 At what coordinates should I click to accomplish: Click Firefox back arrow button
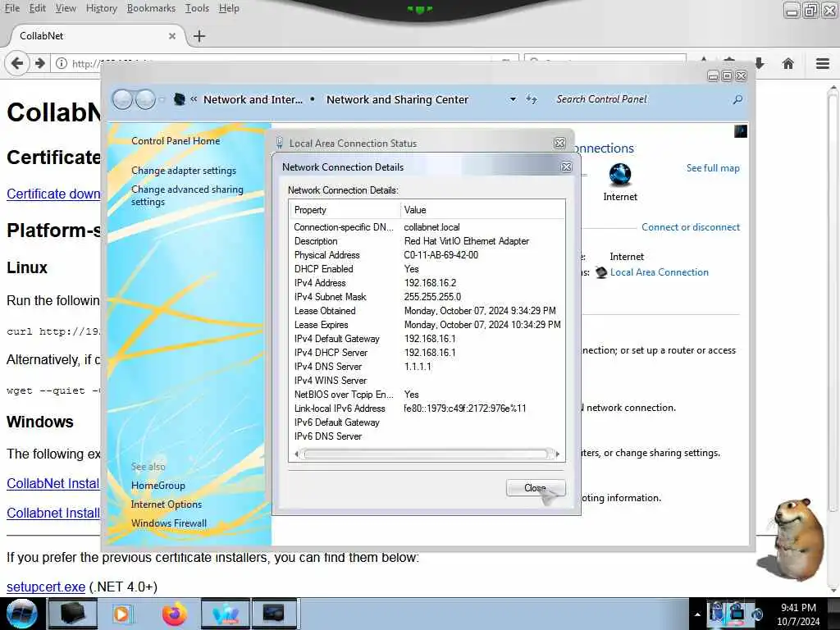click(16, 63)
